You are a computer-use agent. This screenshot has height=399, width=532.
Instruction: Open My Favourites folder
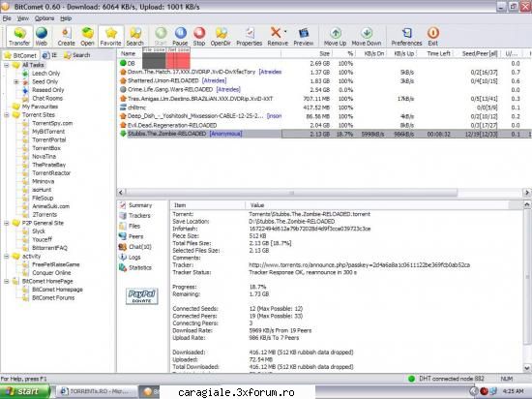(40, 107)
